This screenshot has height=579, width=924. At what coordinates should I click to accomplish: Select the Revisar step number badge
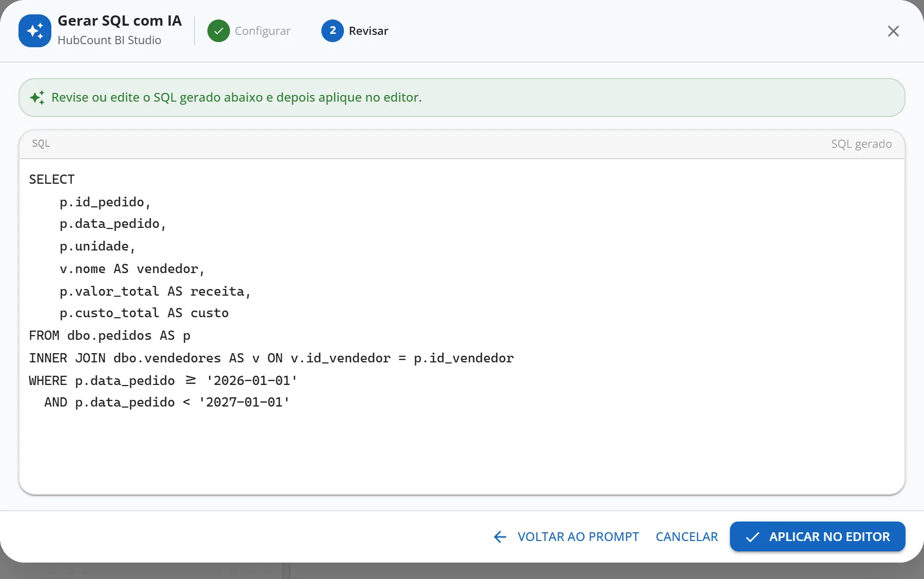[x=333, y=31]
